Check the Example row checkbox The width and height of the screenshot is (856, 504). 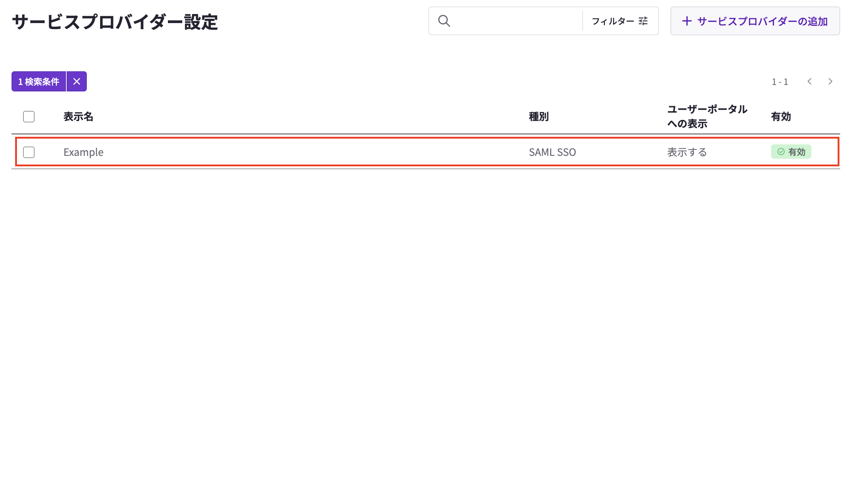point(29,152)
